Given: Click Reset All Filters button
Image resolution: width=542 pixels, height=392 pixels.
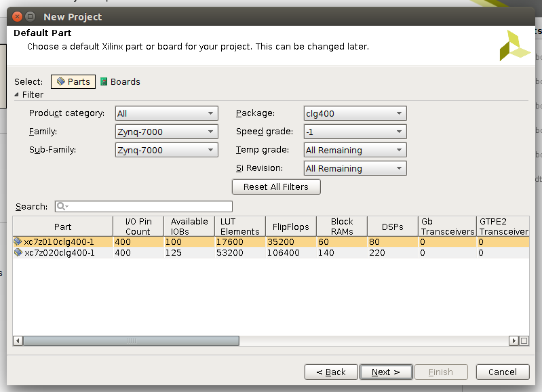Looking at the screenshot, I should (276, 187).
